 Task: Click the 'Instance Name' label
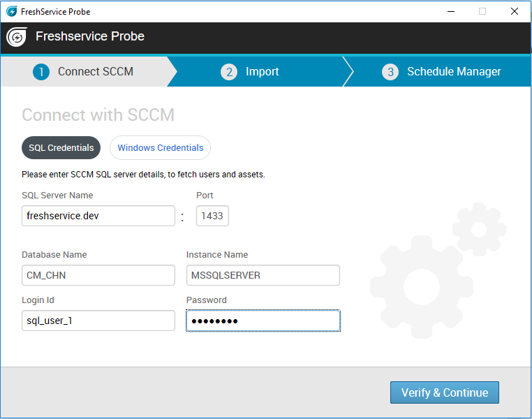[217, 255]
